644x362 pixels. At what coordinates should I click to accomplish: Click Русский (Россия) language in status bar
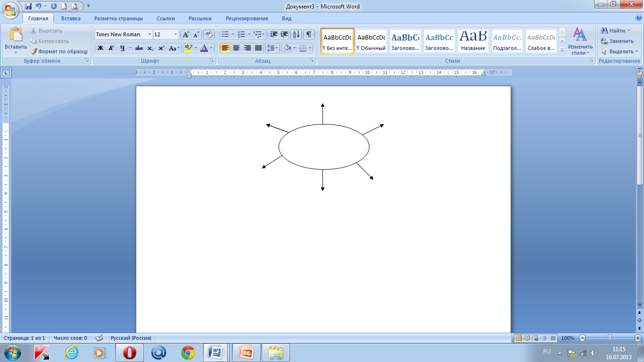[x=131, y=338]
